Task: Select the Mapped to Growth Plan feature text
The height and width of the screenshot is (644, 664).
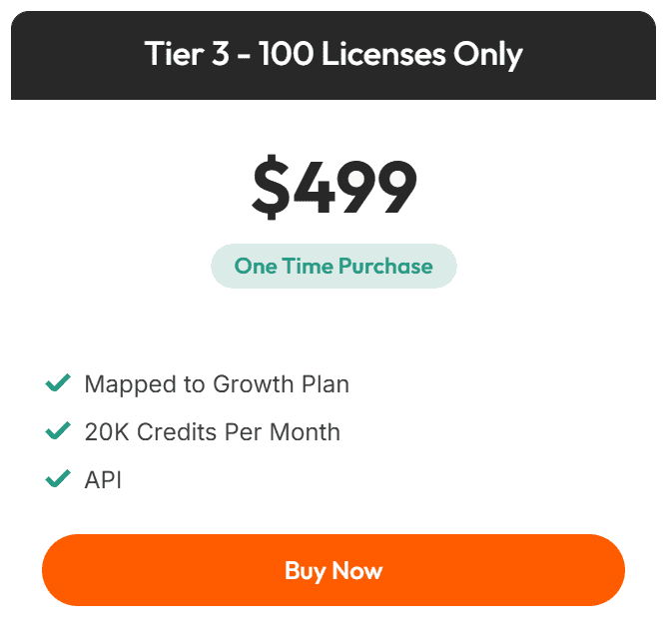Action: [217, 384]
